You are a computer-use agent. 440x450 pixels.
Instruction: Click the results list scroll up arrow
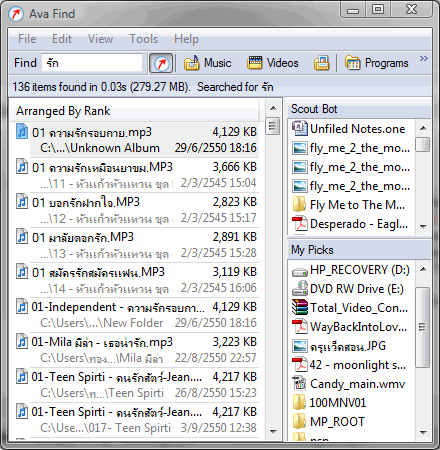(273, 108)
